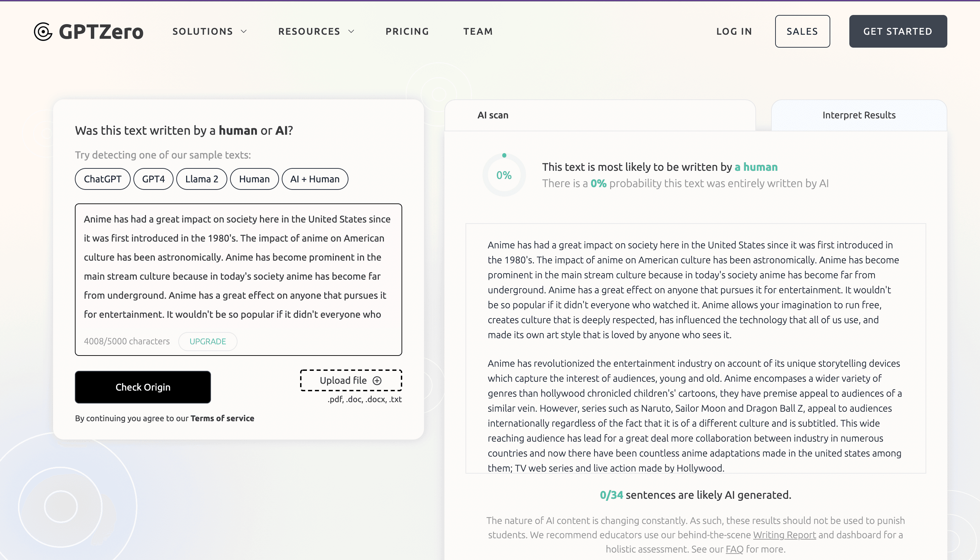Expand the Solutions dropdown chevron
The image size is (980, 560).
(244, 32)
